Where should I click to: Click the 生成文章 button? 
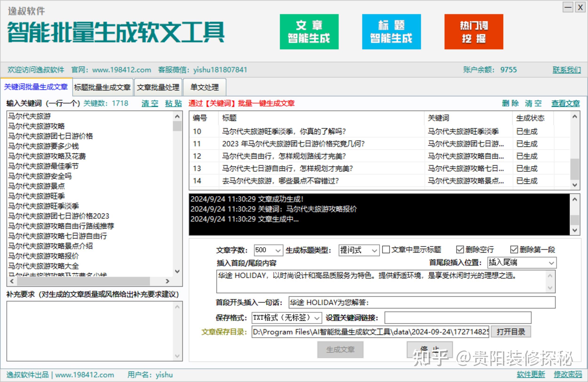tap(340, 349)
